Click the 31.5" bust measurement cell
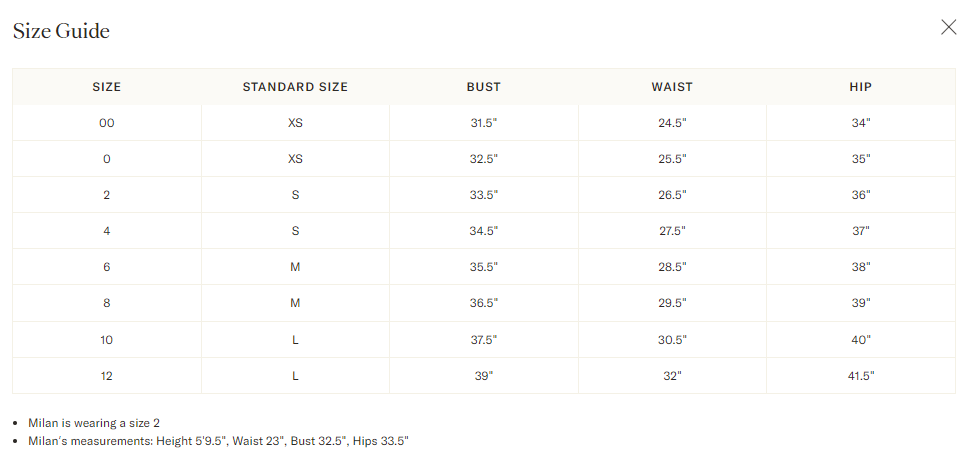963x472 pixels. pyautogui.click(x=484, y=123)
